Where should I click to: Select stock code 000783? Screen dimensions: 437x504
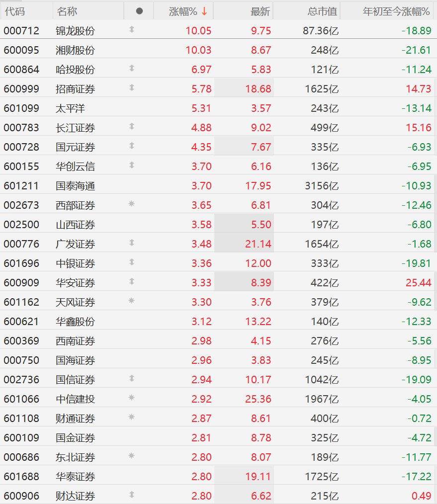click(21, 128)
